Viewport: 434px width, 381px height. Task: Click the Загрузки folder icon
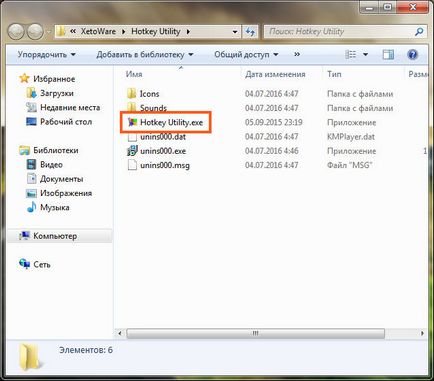click(x=31, y=93)
